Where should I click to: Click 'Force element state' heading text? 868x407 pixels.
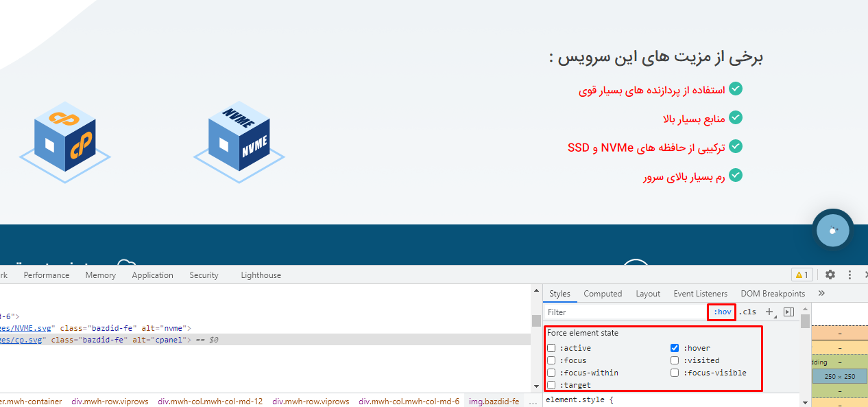[583, 333]
